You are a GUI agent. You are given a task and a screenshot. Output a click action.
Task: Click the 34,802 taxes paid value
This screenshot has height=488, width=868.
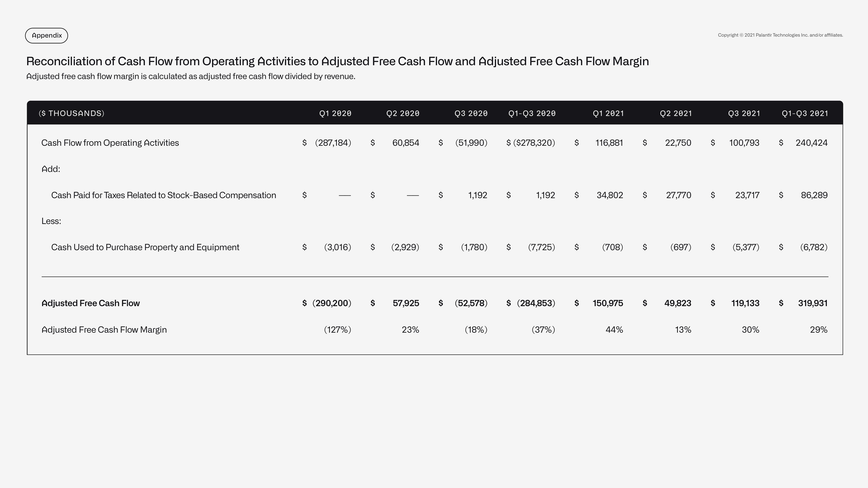tap(610, 195)
